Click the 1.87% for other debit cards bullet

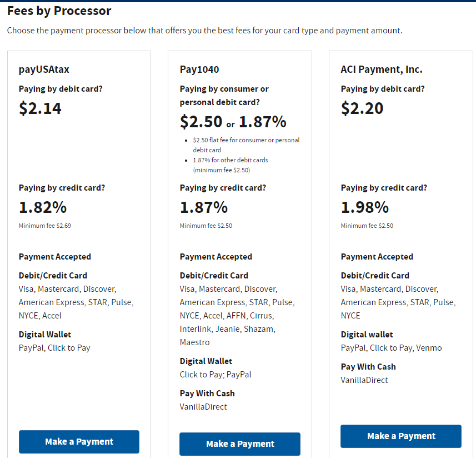(x=231, y=165)
